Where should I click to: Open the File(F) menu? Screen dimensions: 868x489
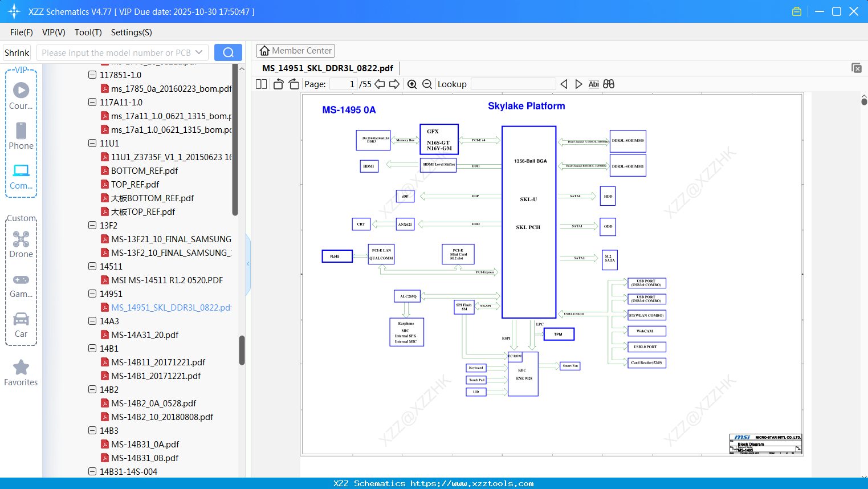point(22,32)
